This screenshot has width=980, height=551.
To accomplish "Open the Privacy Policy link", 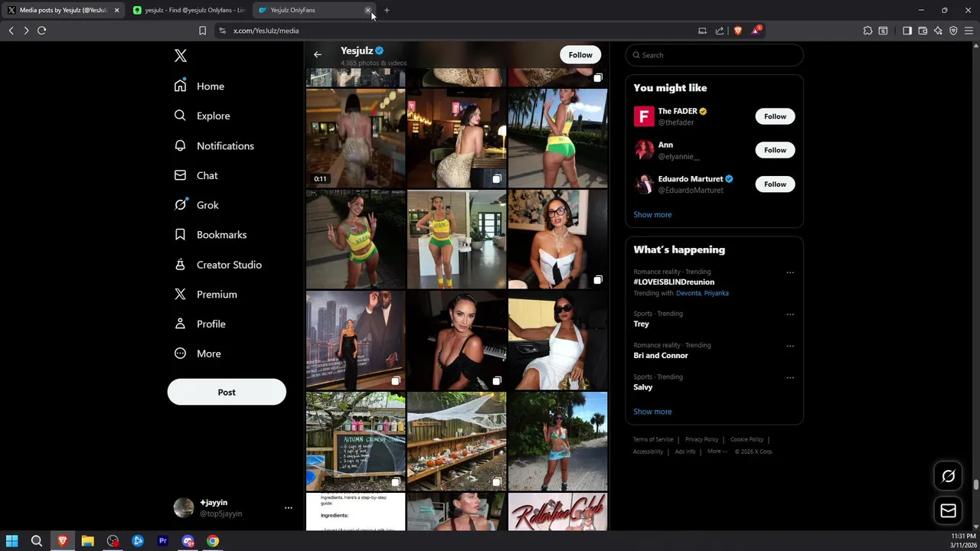I will (701, 439).
